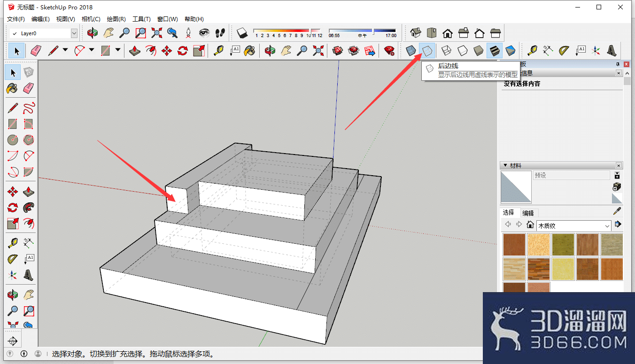
Task: Switch to the Front view
Action: coord(448,33)
